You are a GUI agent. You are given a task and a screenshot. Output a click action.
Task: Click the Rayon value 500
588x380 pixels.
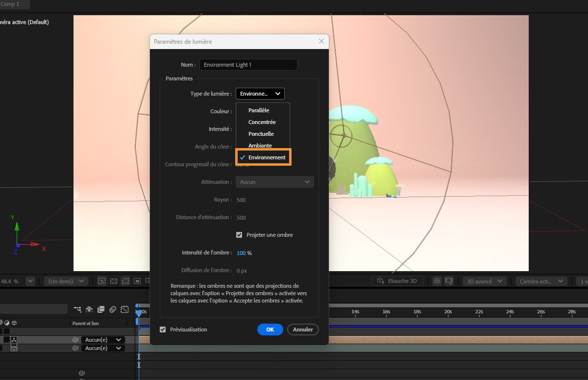[241, 200]
